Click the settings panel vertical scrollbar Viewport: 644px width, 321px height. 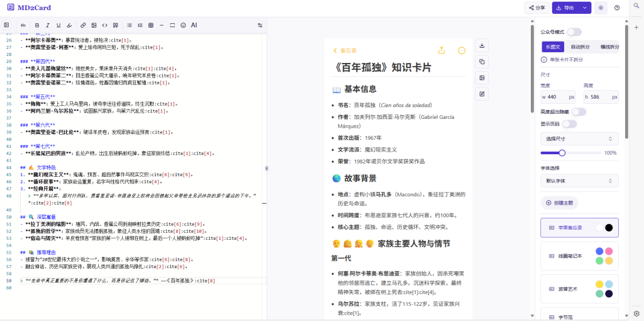tap(626, 82)
